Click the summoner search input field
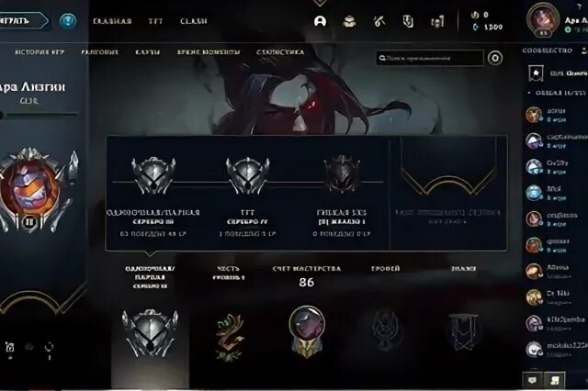 click(430, 58)
